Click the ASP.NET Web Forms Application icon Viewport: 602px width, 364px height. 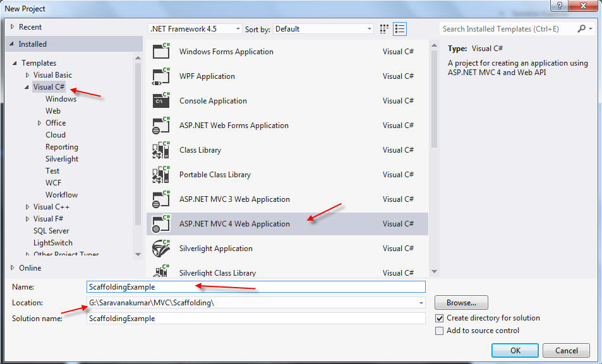(x=161, y=125)
